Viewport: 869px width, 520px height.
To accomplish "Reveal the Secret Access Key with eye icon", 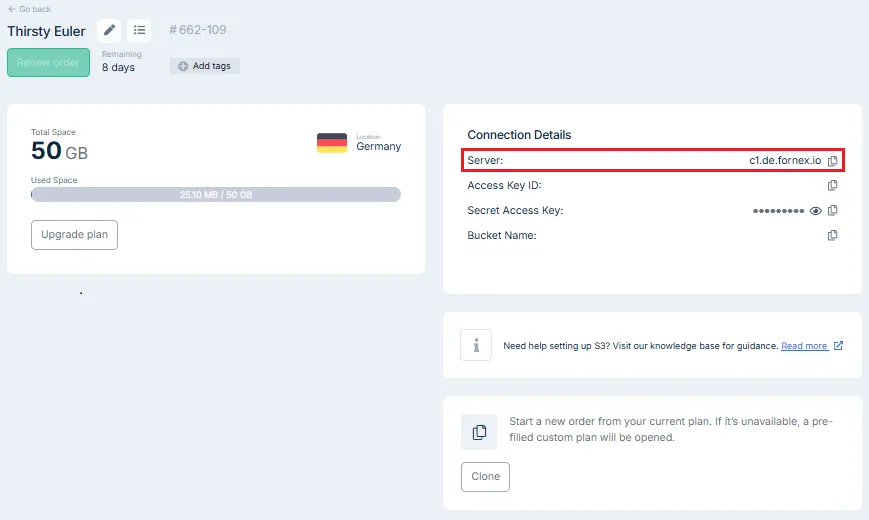I will (816, 211).
